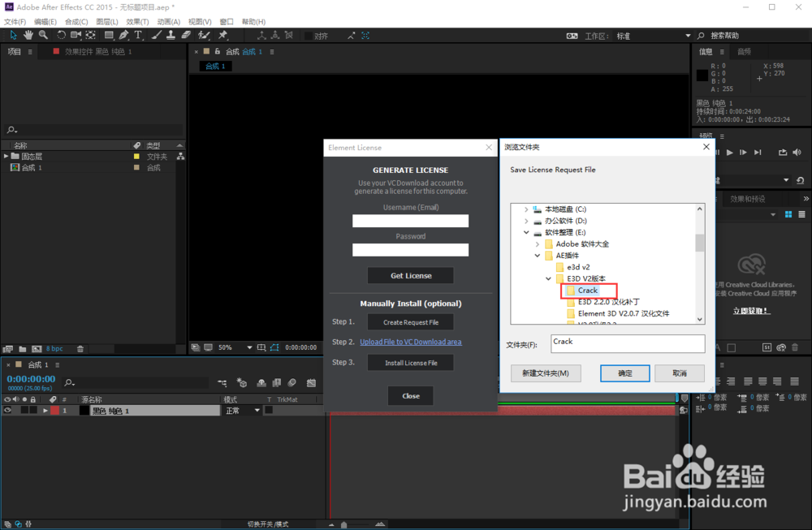
Task: Toggle audio mute speaker in Preview panel
Action: pyautogui.click(x=797, y=152)
